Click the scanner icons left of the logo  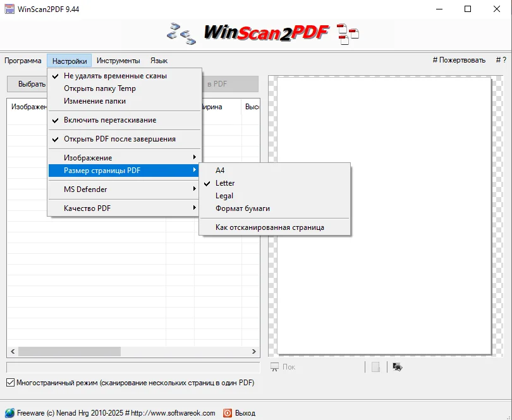181,32
